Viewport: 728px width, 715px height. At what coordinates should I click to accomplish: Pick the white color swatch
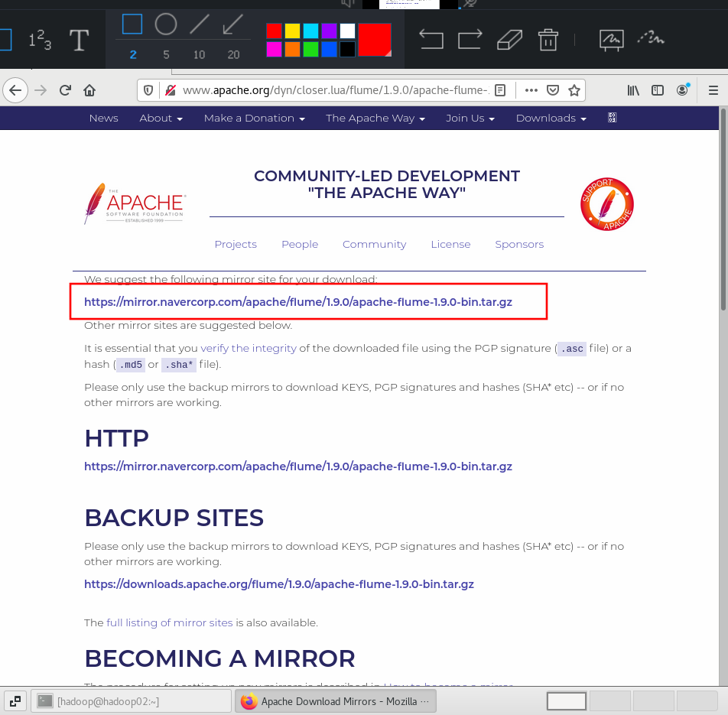click(347, 31)
